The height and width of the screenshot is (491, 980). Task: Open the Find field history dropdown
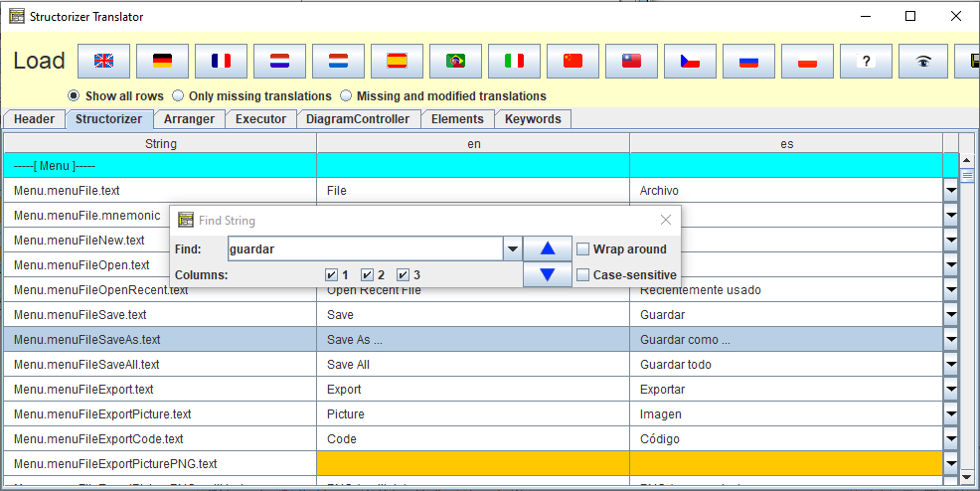click(513, 249)
